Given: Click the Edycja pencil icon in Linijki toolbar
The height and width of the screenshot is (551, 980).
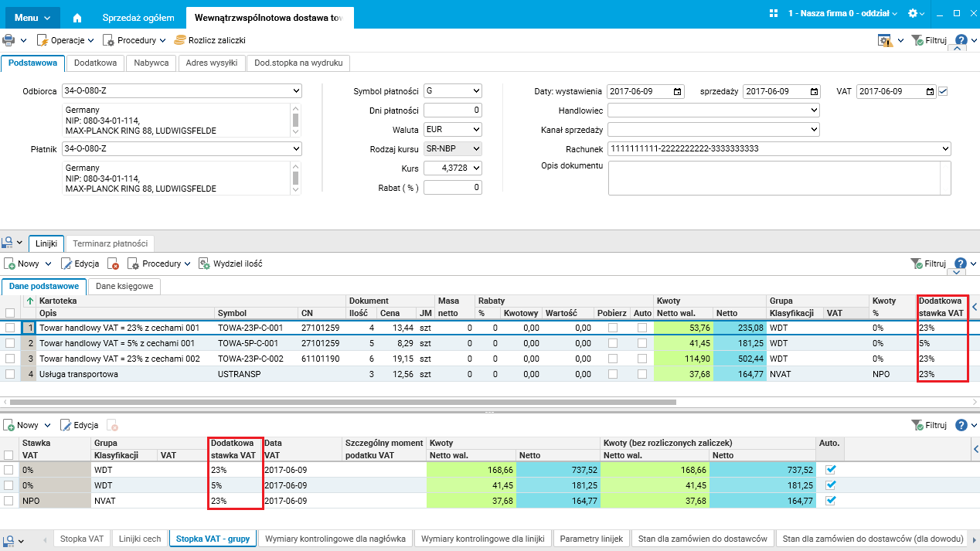Looking at the screenshot, I should point(66,264).
